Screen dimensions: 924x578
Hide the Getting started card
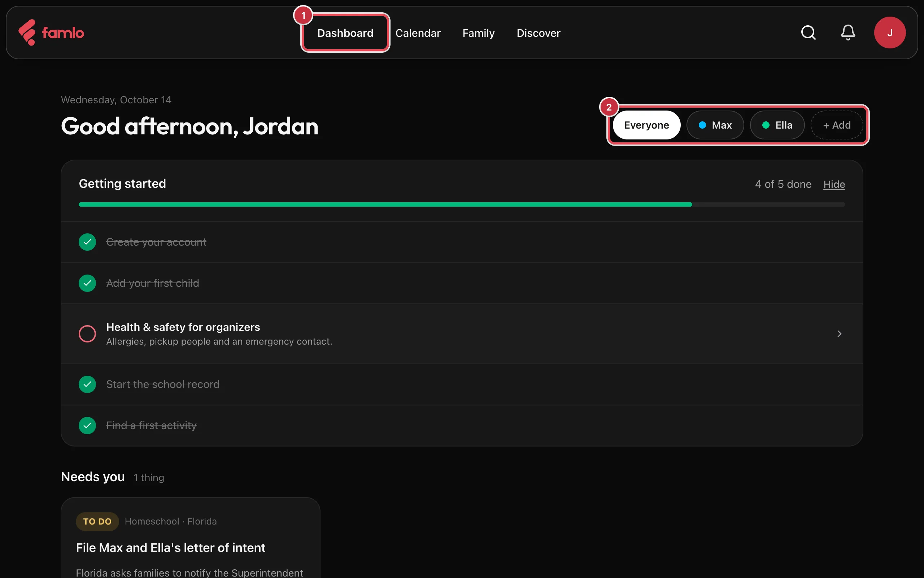click(x=834, y=184)
